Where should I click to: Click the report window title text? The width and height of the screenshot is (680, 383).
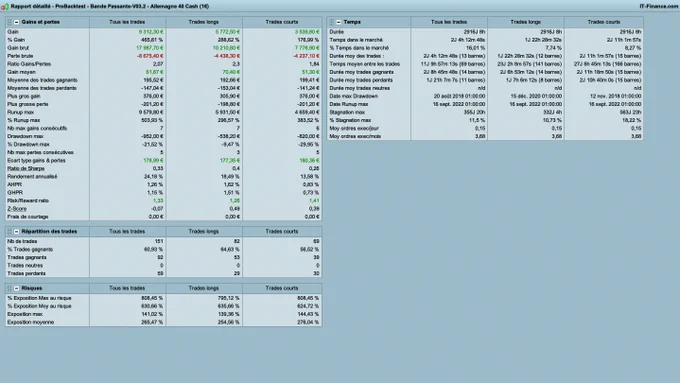coord(110,7)
